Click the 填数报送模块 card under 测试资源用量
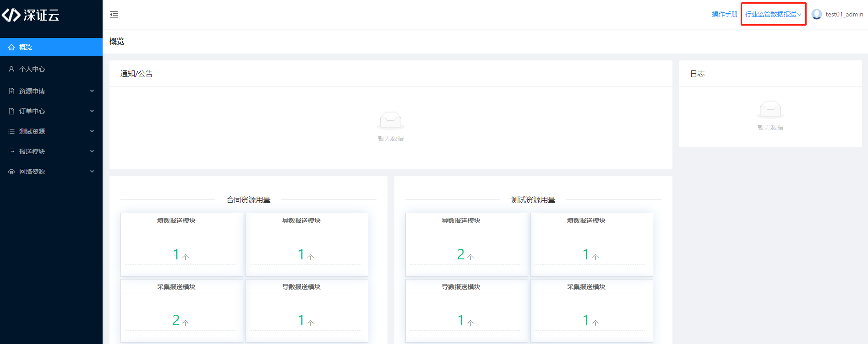The image size is (868, 344). [x=591, y=244]
